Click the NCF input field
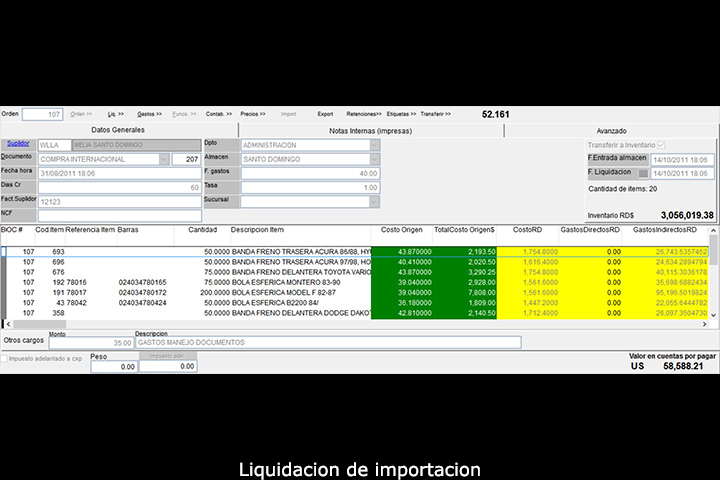Image resolution: width=720 pixels, height=480 pixels. coord(118,215)
